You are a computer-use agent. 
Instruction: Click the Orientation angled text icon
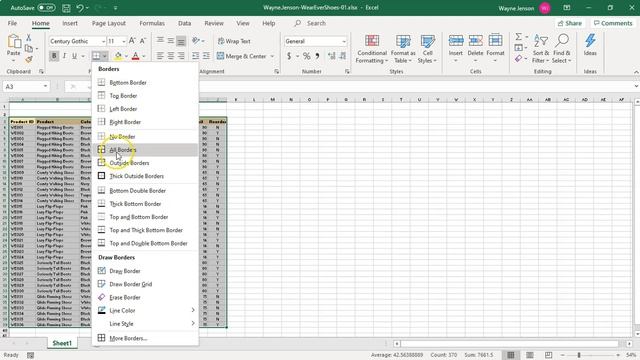[196, 41]
